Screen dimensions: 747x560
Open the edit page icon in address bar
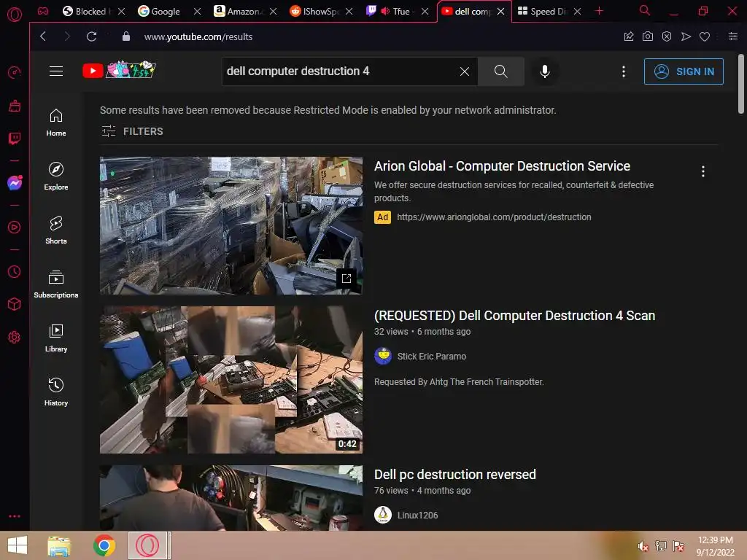[x=628, y=36]
